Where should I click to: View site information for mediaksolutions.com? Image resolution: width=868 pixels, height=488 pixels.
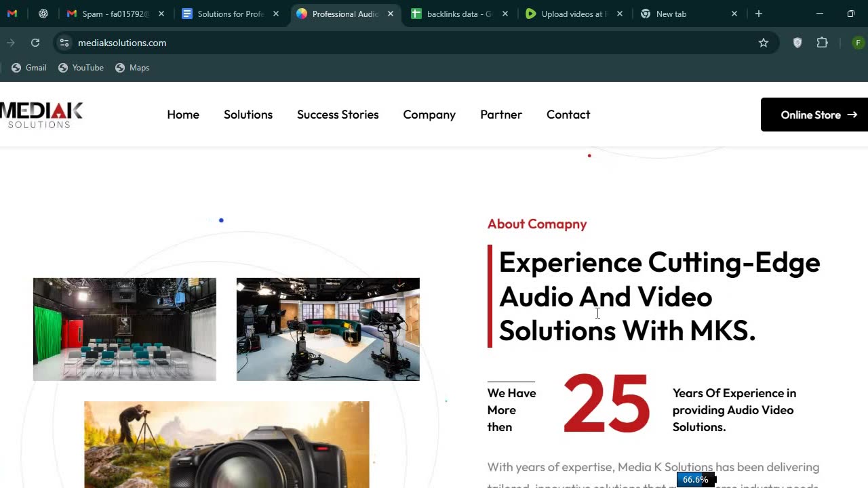point(64,43)
